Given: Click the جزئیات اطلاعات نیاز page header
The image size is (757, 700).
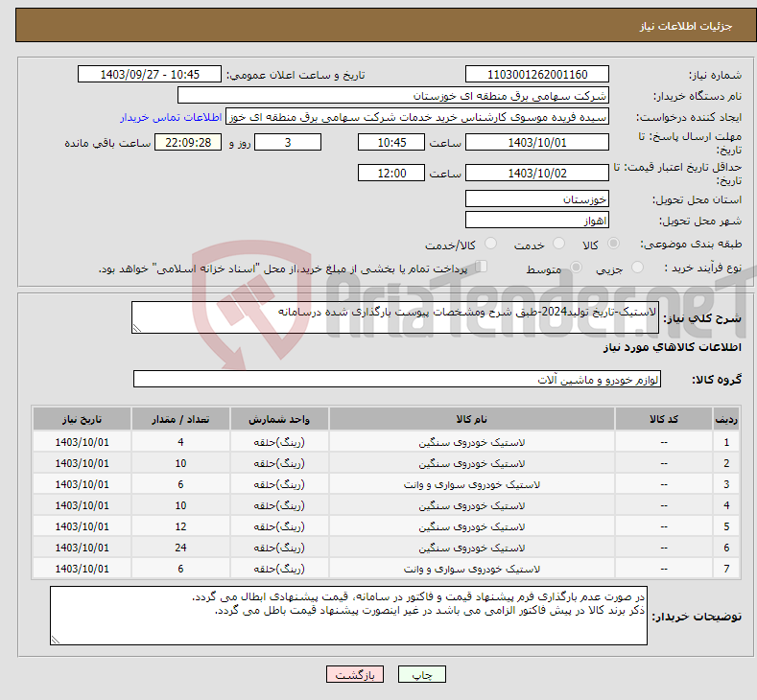Looking at the screenshot, I should click(686, 26).
